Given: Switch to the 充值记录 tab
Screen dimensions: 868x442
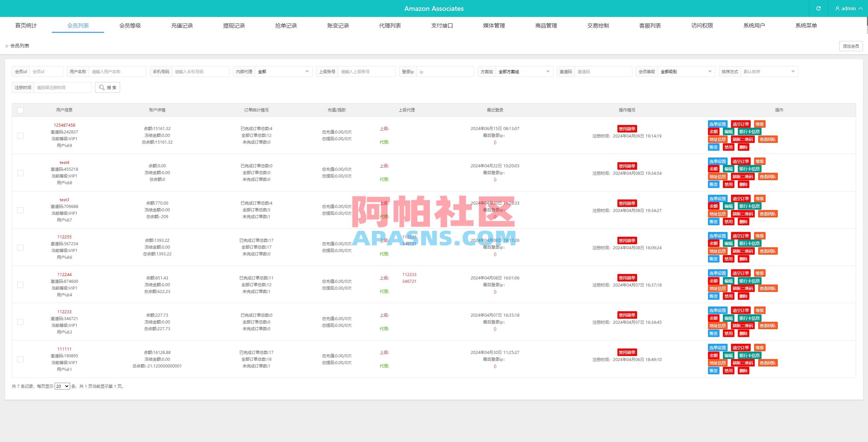Looking at the screenshot, I should click(182, 25).
